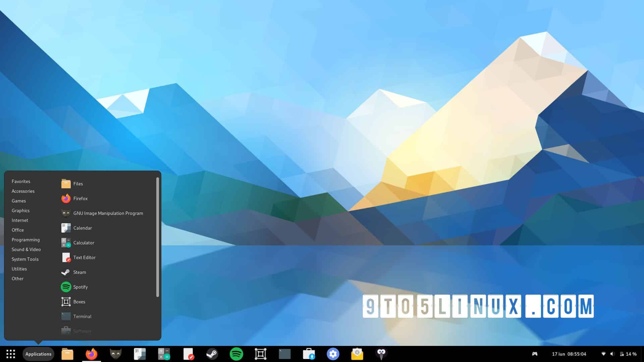Screen dimensions: 644x362
Task: Open the Settings gear icon in the taskbar
Action: [333, 354]
